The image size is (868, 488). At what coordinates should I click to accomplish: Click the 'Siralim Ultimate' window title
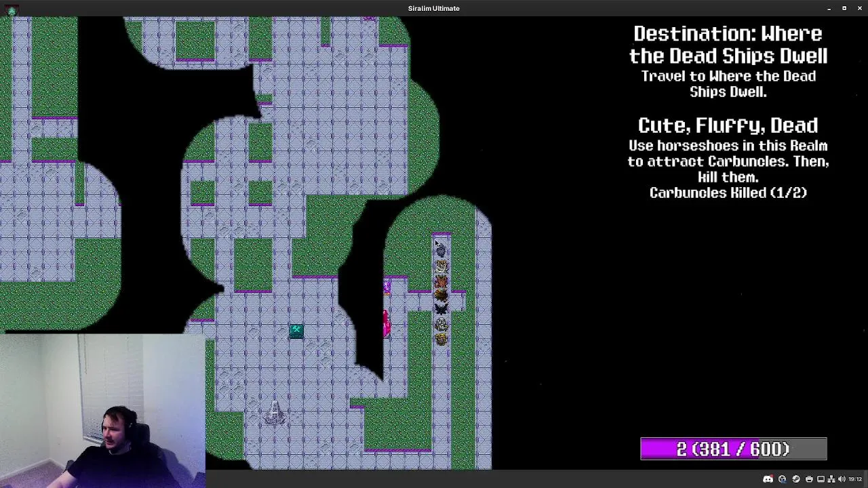coord(434,8)
